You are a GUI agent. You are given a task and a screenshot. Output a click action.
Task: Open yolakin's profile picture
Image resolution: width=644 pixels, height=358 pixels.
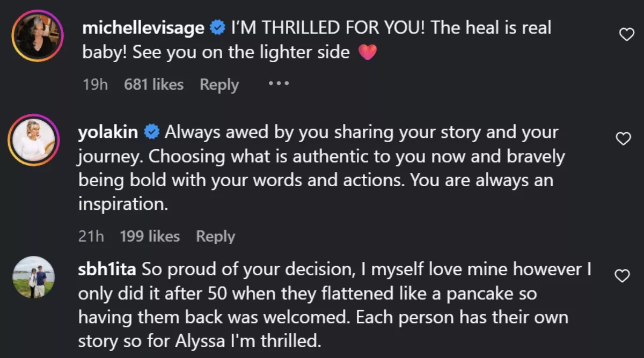[34, 140]
